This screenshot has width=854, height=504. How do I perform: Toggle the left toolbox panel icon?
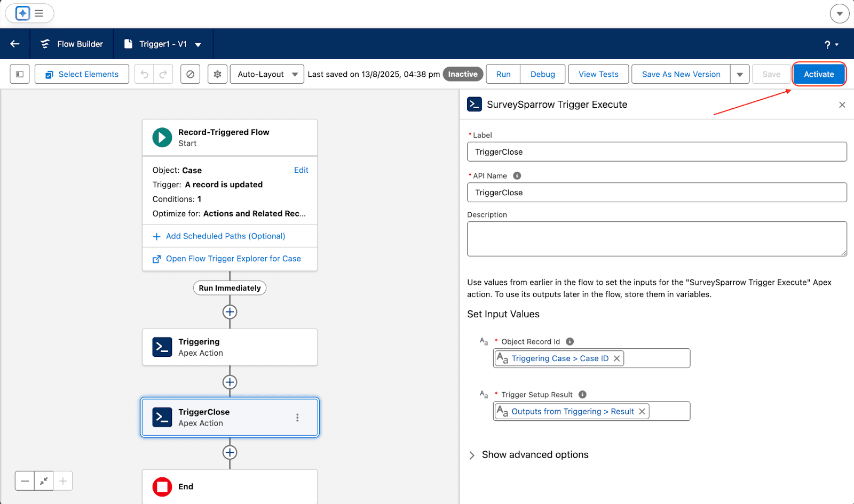pyautogui.click(x=20, y=74)
